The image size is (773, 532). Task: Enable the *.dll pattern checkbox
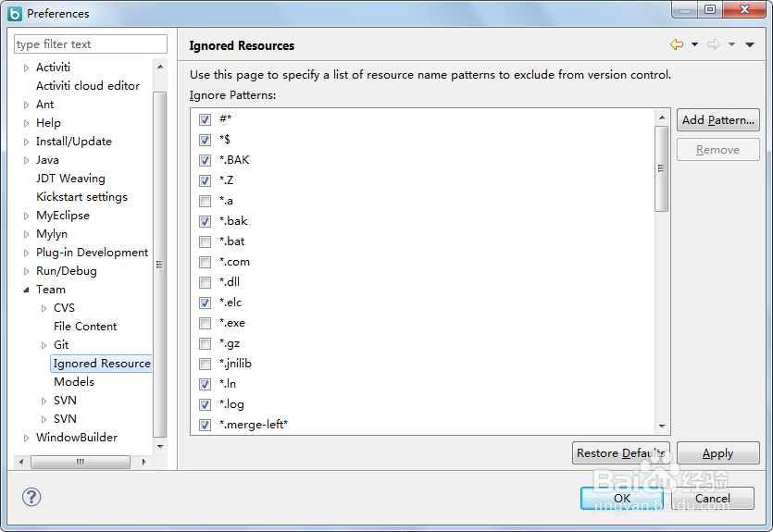coord(206,282)
